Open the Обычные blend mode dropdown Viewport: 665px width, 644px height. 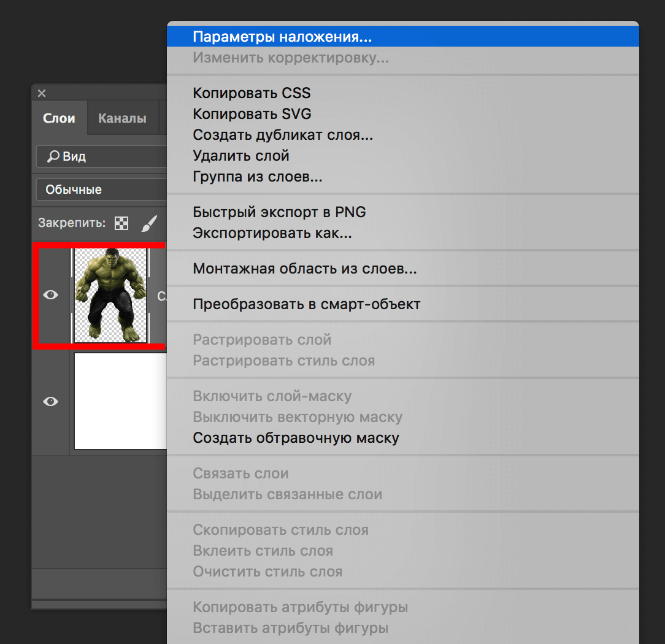coord(101,190)
